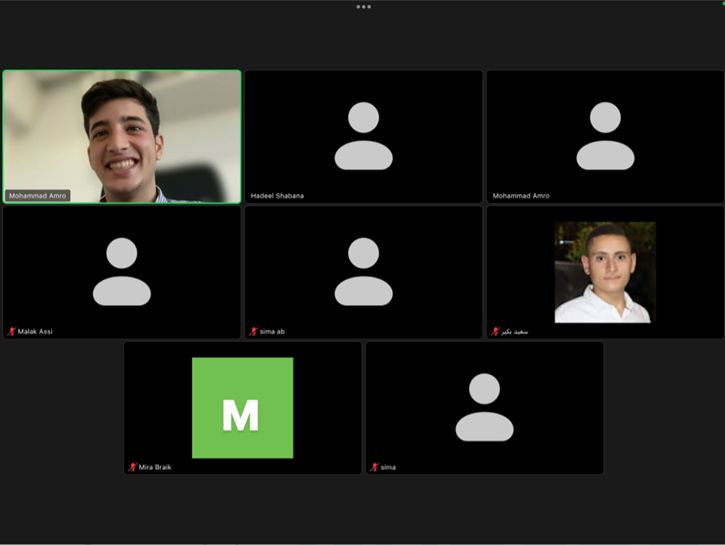The height and width of the screenshot is (545, 725).
Task: Click the profile photo of the man in white shirt
Action: click(x=605, y=272)
